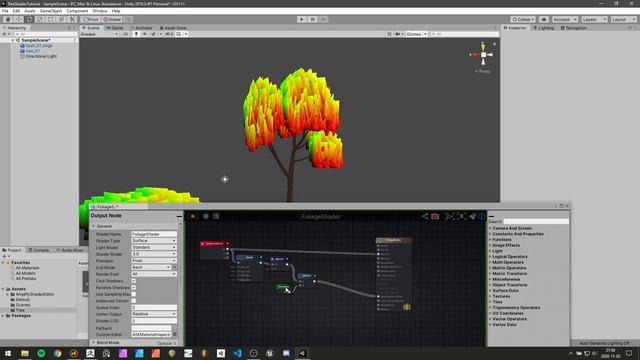Select the Rect tool in Unity toolbar
This screenshot has width=640, height=360.
coord(51,20)
